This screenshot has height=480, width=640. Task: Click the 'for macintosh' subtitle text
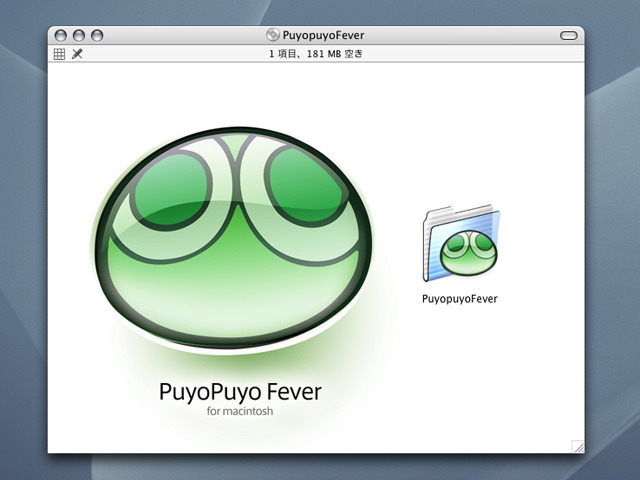240,411
